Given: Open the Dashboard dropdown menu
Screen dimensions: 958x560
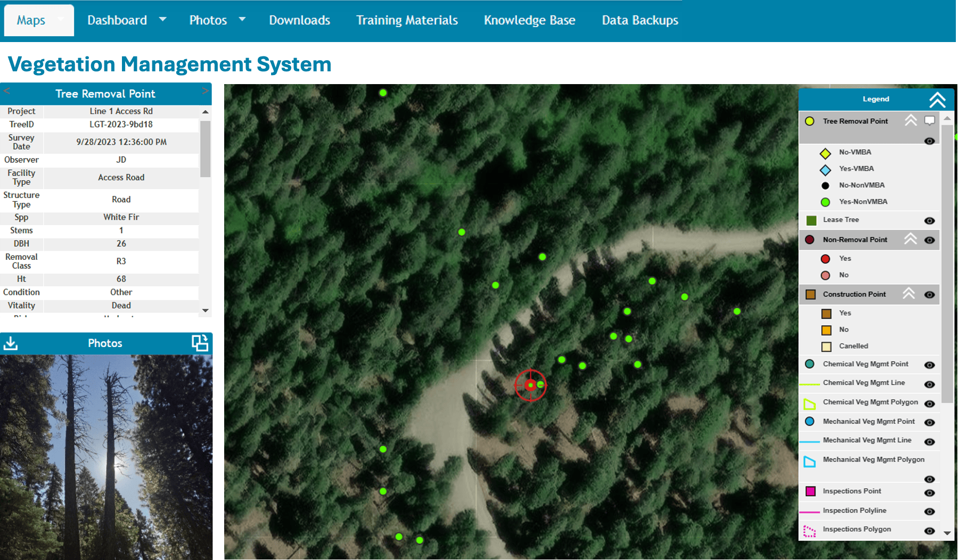Looking at the screenshot, I should click(127, 20).
